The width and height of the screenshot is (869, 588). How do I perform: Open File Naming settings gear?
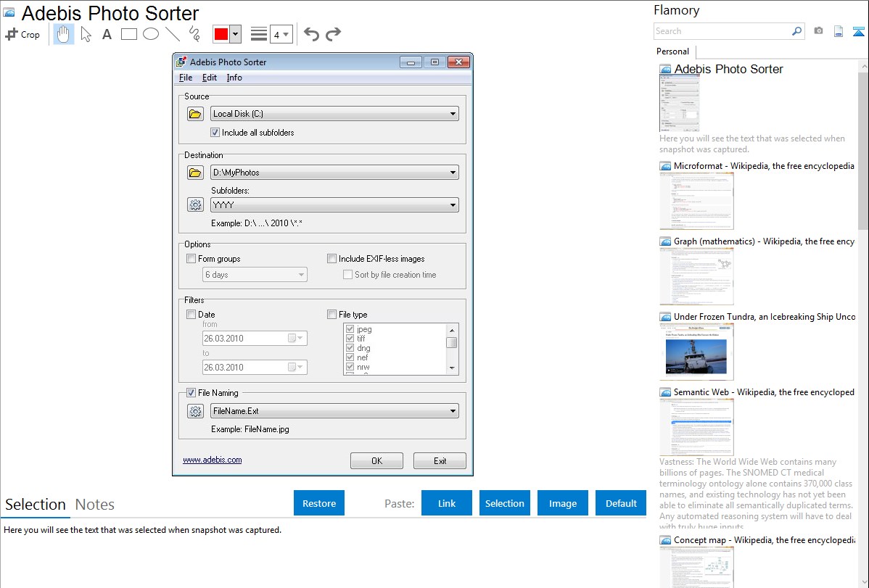click(195, 411)
